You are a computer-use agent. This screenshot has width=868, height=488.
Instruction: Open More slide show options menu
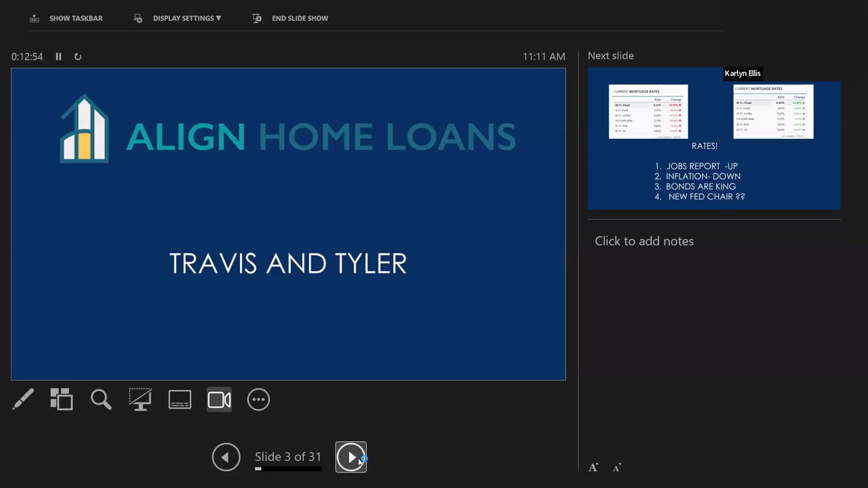(258, 399)
